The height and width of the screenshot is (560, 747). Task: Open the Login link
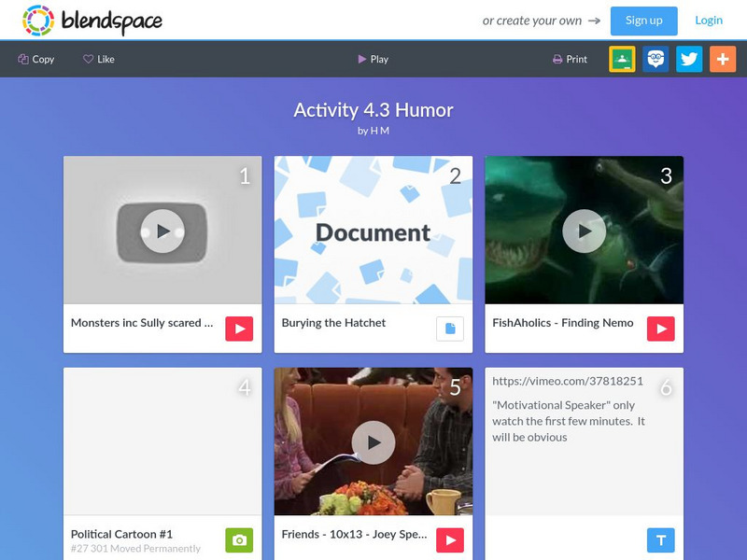click(709, 21)
